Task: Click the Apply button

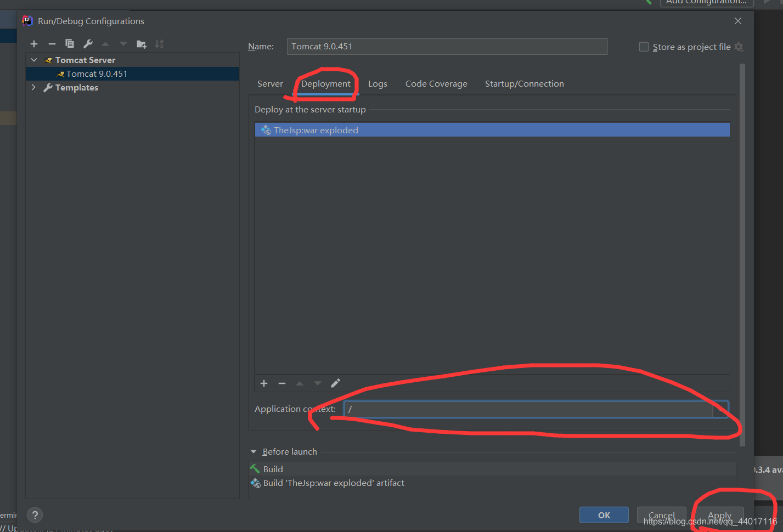Action: click(x=719, y=515)
